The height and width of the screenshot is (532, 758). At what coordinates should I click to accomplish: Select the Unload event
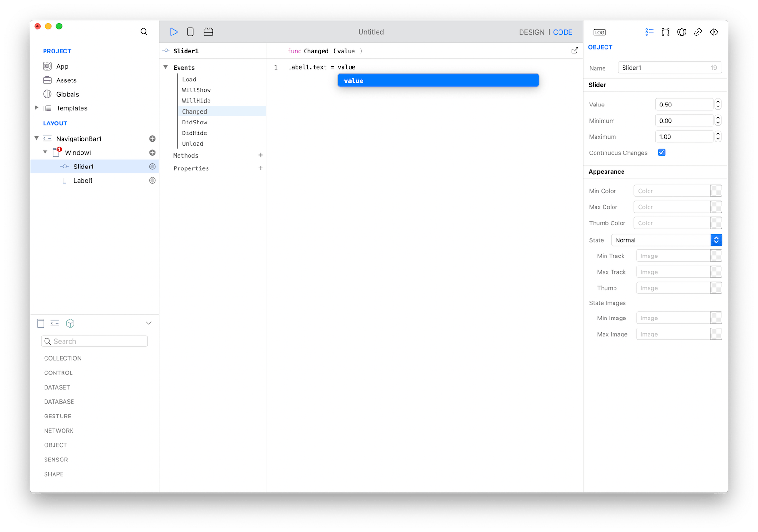[193, 144]
